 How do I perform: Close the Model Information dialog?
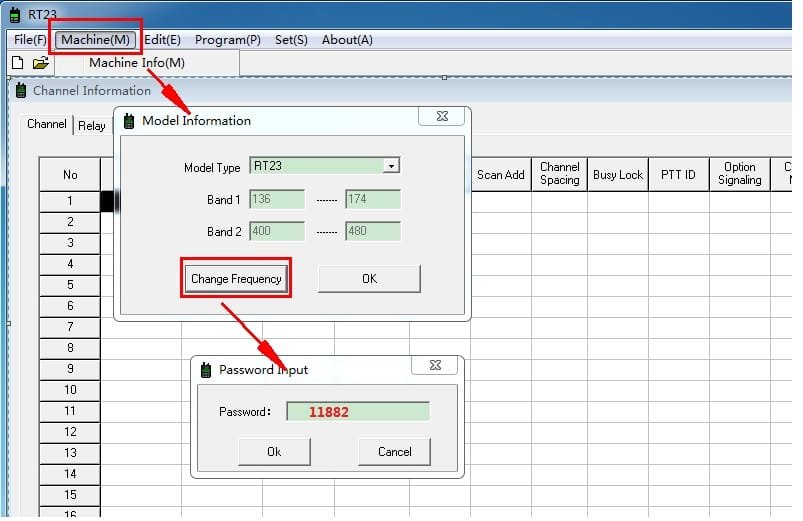[x=441, y=117]
